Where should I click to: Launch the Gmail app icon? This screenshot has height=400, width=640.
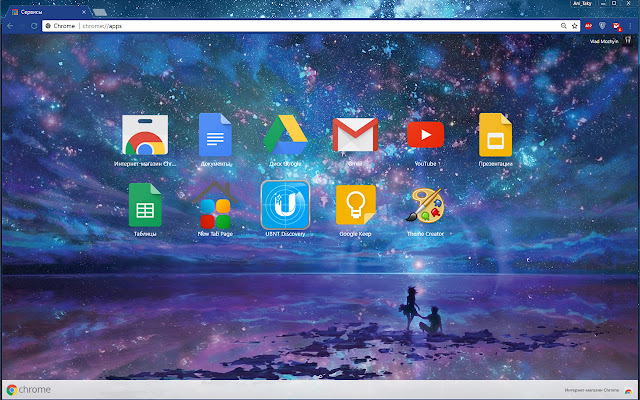(x=355, y=135)
